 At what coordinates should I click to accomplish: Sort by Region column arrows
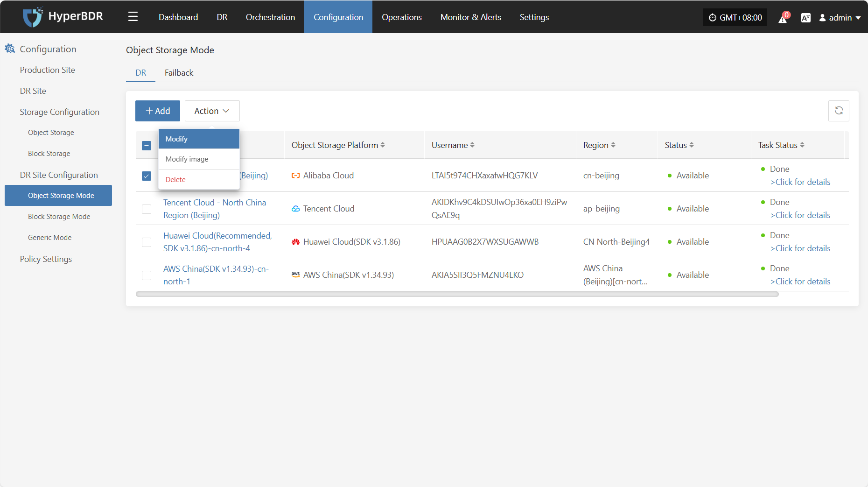613,145
